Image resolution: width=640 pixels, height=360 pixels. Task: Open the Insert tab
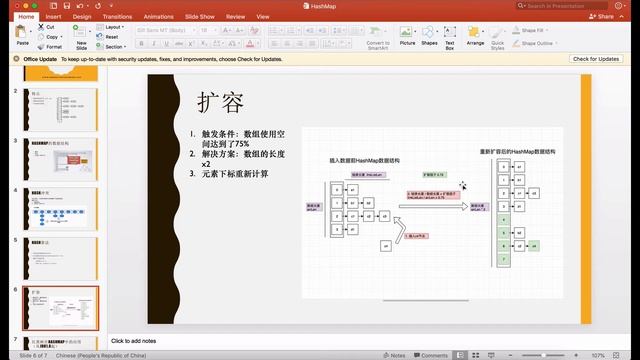pyautogui.click(x=53, y=17)
